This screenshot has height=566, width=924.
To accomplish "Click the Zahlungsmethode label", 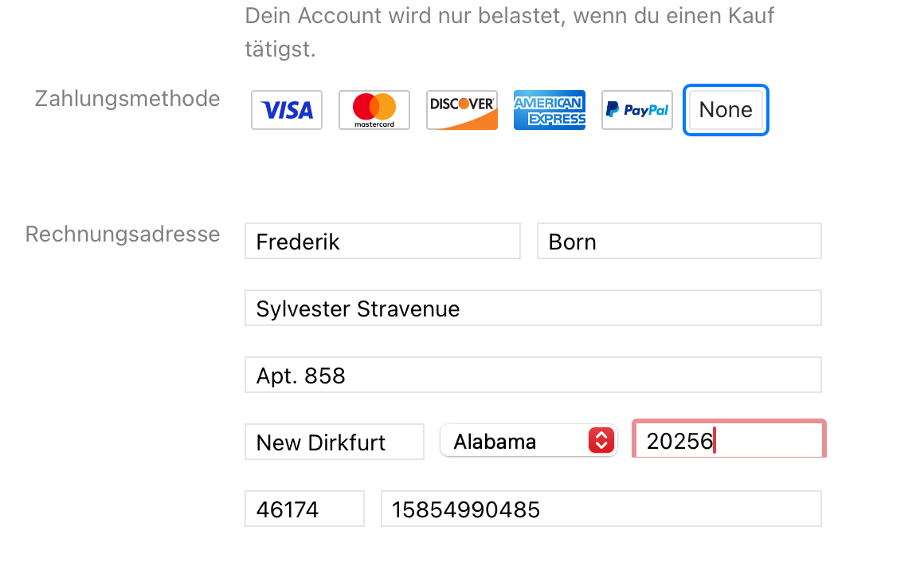I will (127, 99).
